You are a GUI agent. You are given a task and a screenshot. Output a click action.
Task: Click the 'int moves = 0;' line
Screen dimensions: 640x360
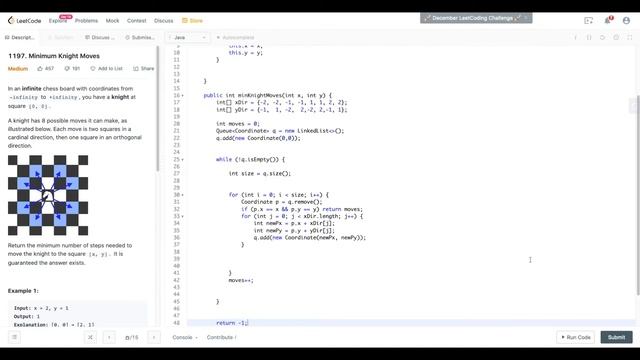(238, 124)
